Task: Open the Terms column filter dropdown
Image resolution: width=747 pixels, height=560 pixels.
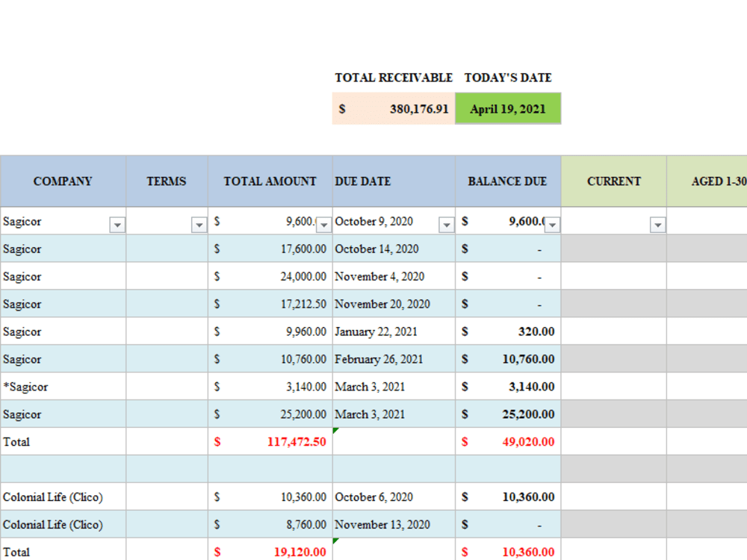Action: click(199, 225)
